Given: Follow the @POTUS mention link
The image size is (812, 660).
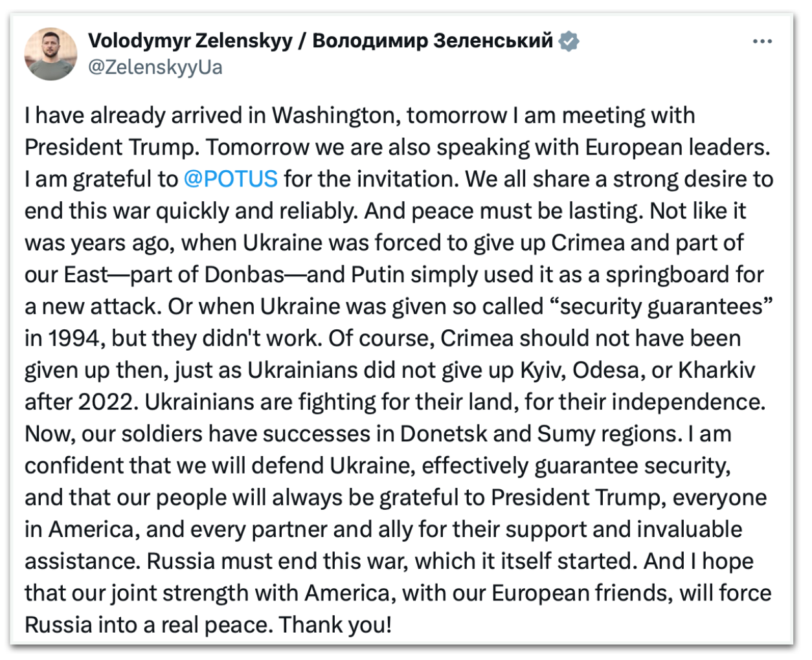Looking at the screenshot, I should 231,179.
